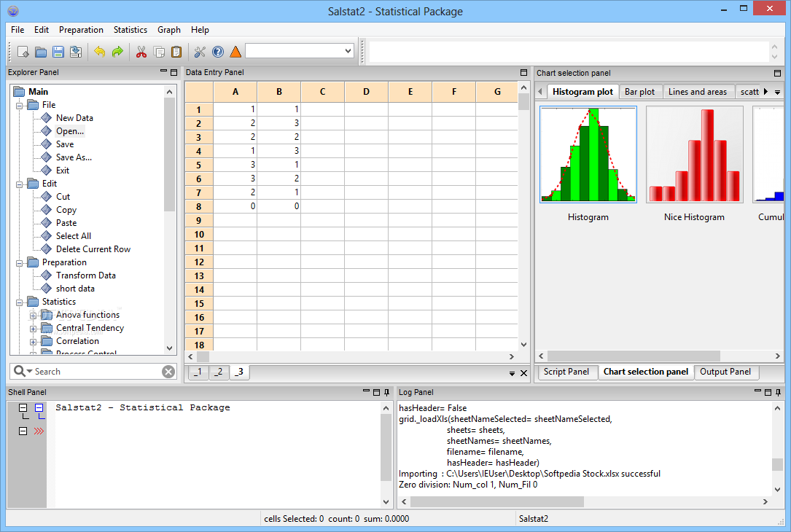791x532 pixels.
Task: Click the Copy toolbar icon
Action: pos(159,52)
